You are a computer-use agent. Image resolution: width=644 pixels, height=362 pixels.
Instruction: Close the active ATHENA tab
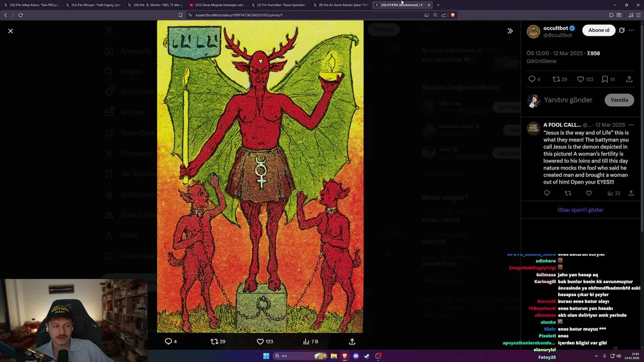[x=429, y=5]
